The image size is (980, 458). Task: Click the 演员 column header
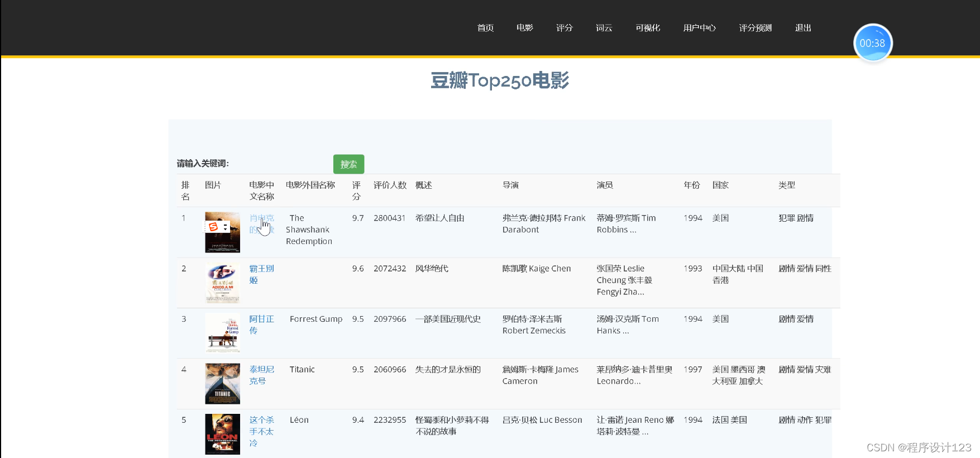pyautogui.click(x=605, y=185)
